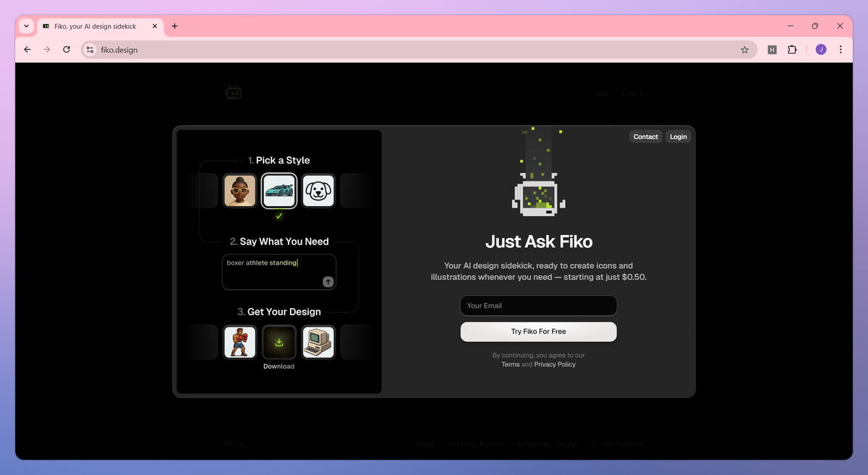Image resolution: width=868 pixels, height=475 pixels.
Task: Open the Terms link
Action: tap(511, 364)
